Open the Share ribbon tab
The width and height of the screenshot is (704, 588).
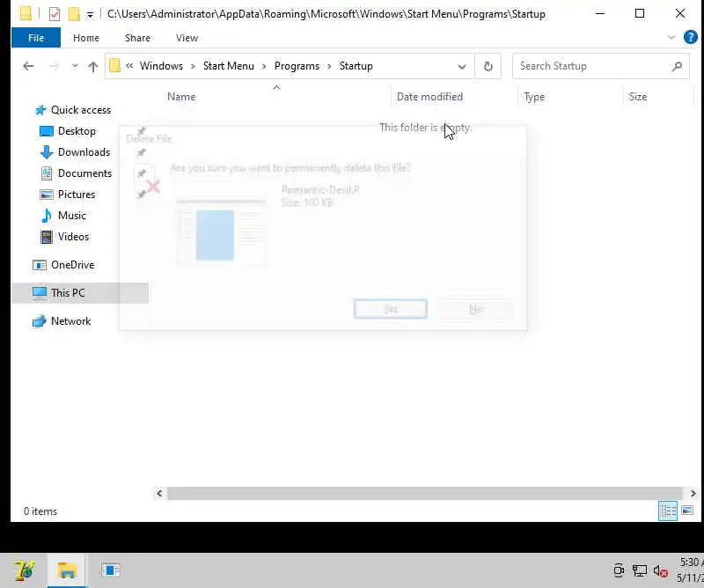click(x=137, y=38)
